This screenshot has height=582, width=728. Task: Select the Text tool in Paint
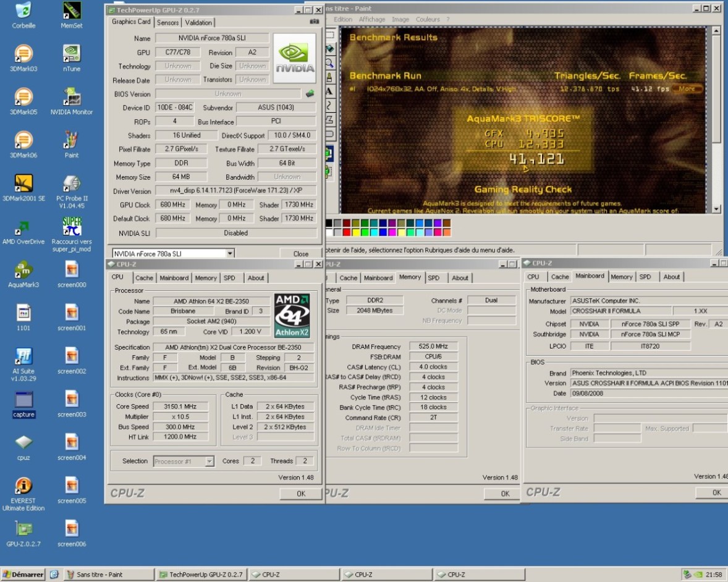click(329, 91)
